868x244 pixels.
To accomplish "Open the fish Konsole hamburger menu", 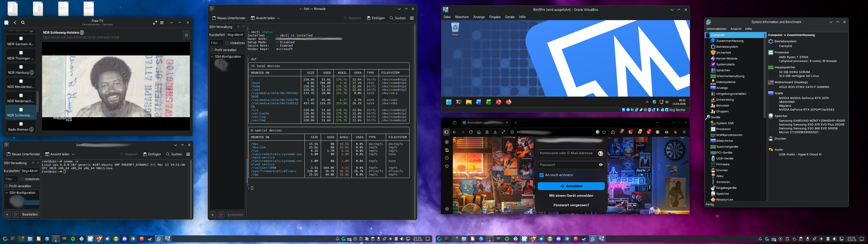I will pos(412,18).
